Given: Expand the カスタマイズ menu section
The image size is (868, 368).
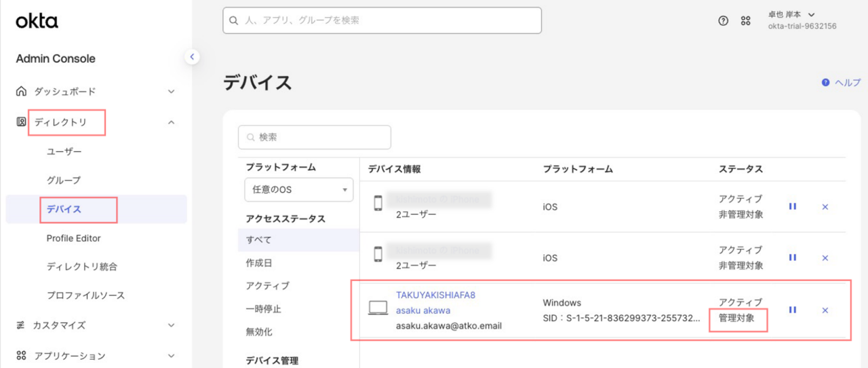Looking at the screenshot, I should (171, 325).
